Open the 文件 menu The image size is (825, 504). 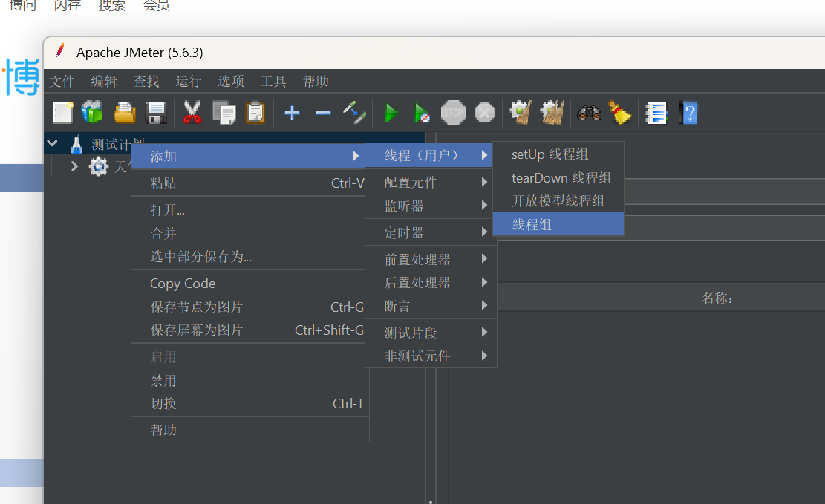coord(62,82)
